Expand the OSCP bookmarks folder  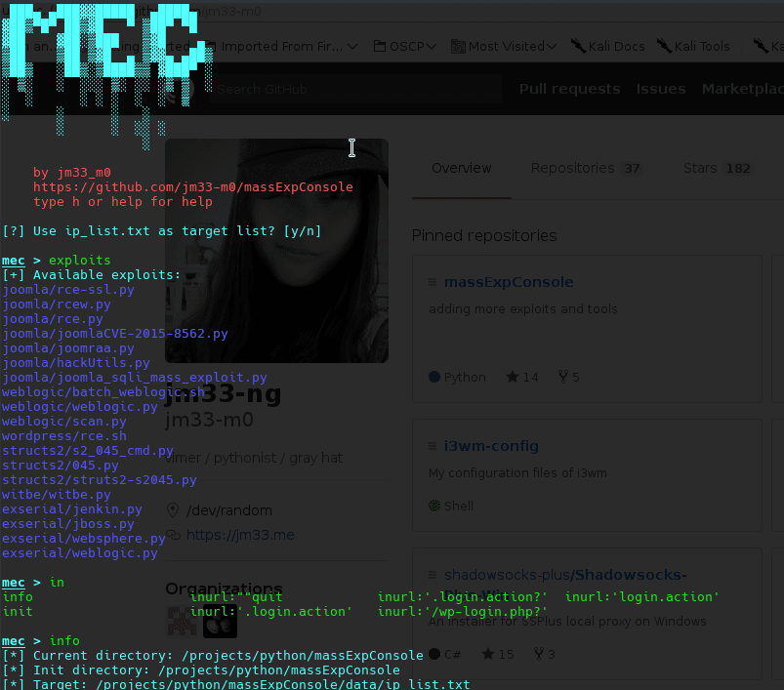pos(405,47)
